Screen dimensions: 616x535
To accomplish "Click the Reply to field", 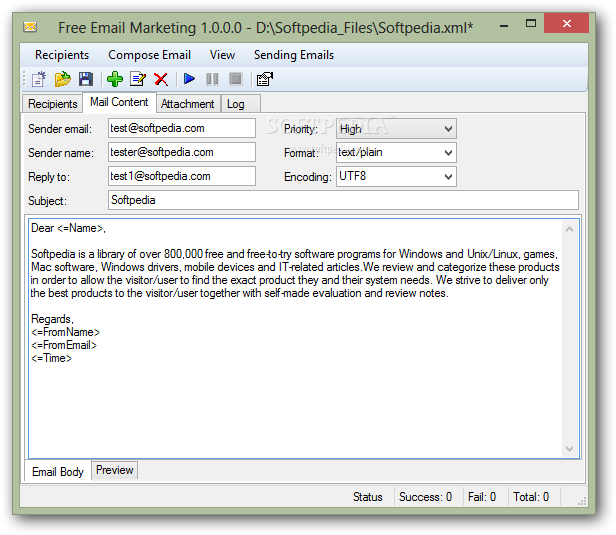I will click(182, 176).
